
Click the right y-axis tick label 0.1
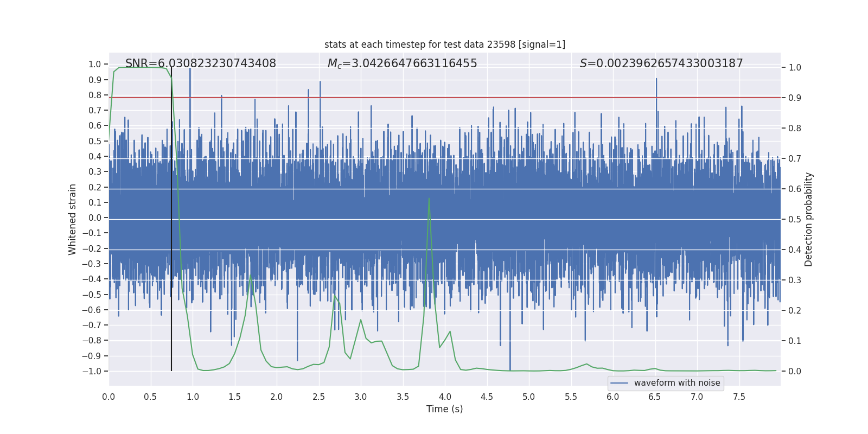click(x=795, y=341)
